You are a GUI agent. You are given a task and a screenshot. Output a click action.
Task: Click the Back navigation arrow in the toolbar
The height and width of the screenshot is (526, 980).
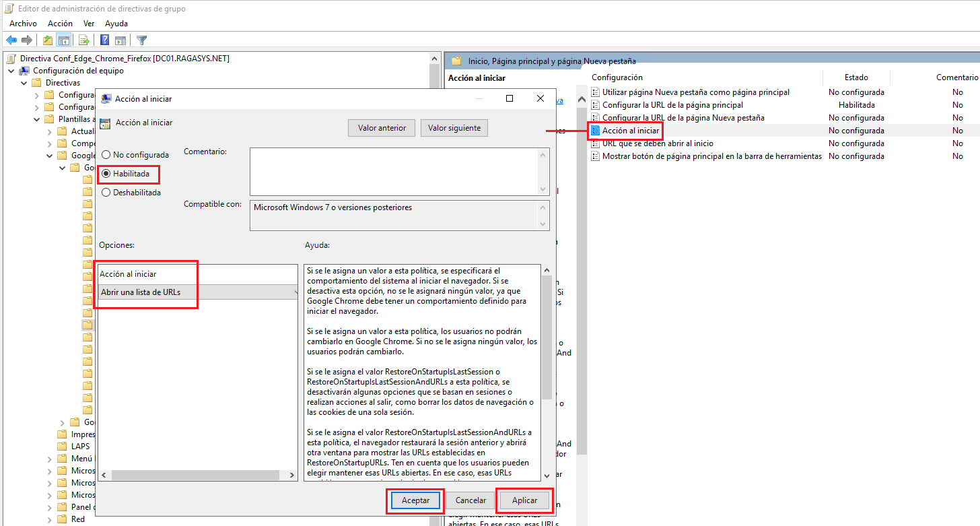pyautogui.click(x=11, y=40)
